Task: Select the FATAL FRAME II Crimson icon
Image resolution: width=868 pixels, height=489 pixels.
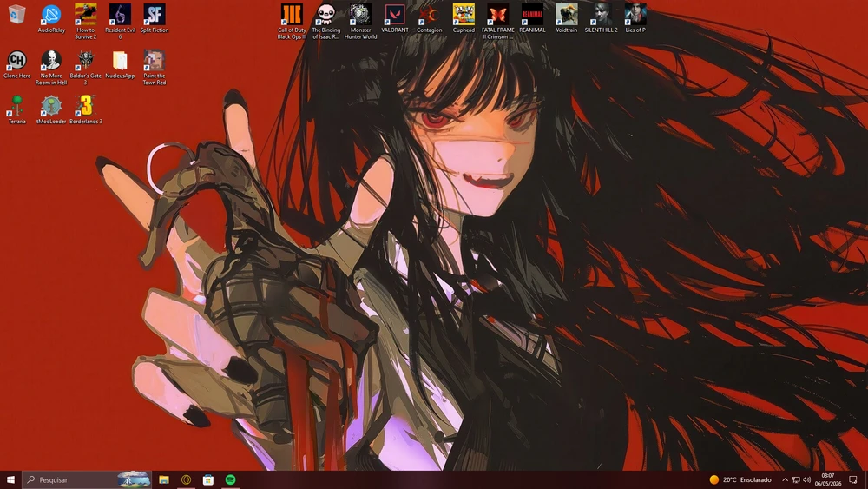Action: (x=497, y=22)
